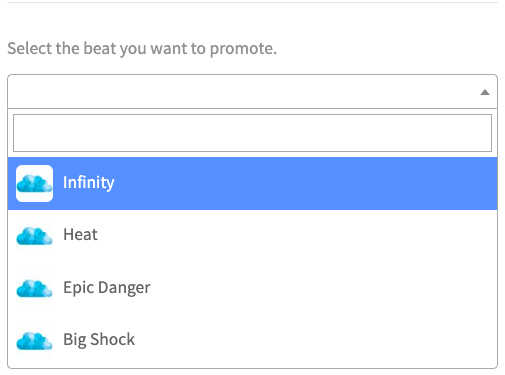
Task: Pick Epic Danger as the beat to promote
Action: (252, 288)
